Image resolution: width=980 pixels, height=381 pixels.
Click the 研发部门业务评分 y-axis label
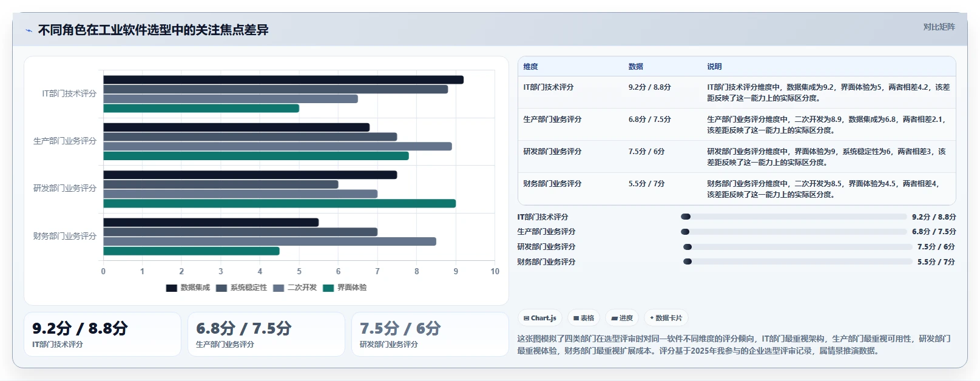pyautogui.click(x=65, y=188)
